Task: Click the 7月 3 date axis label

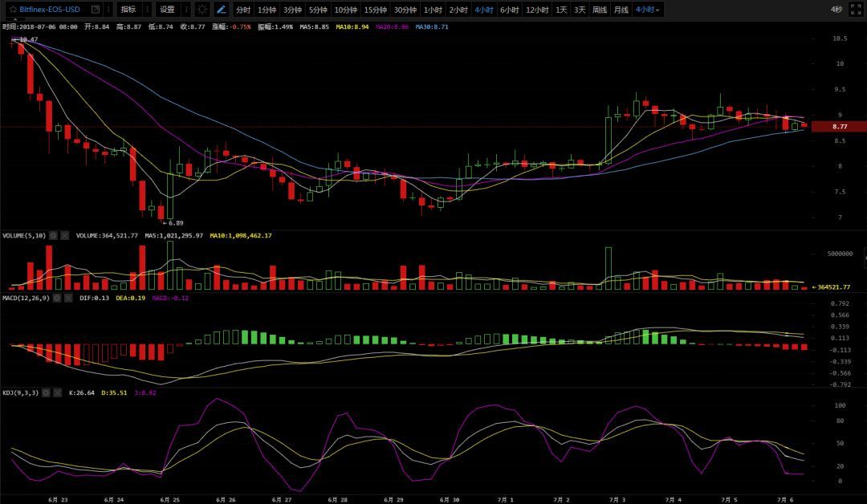Action: pos(617,499)
